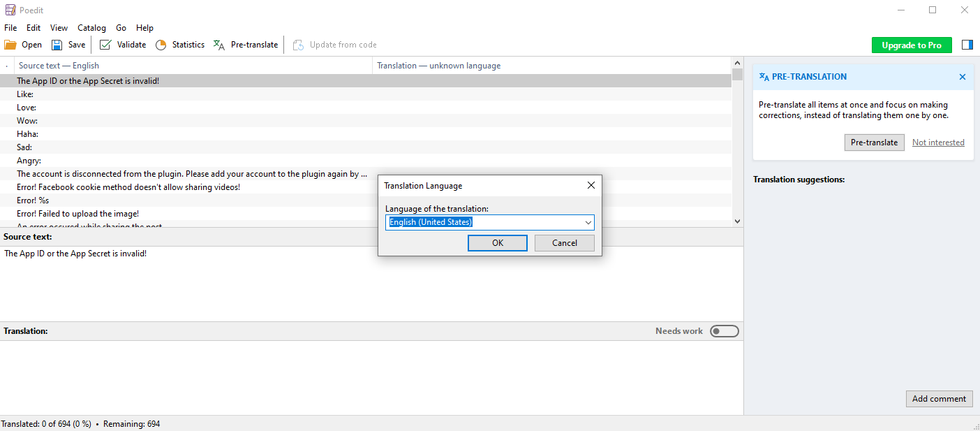Click inside the Translation text area
The height and width of the screenshot is (431, 980).
tap(371, 377)
